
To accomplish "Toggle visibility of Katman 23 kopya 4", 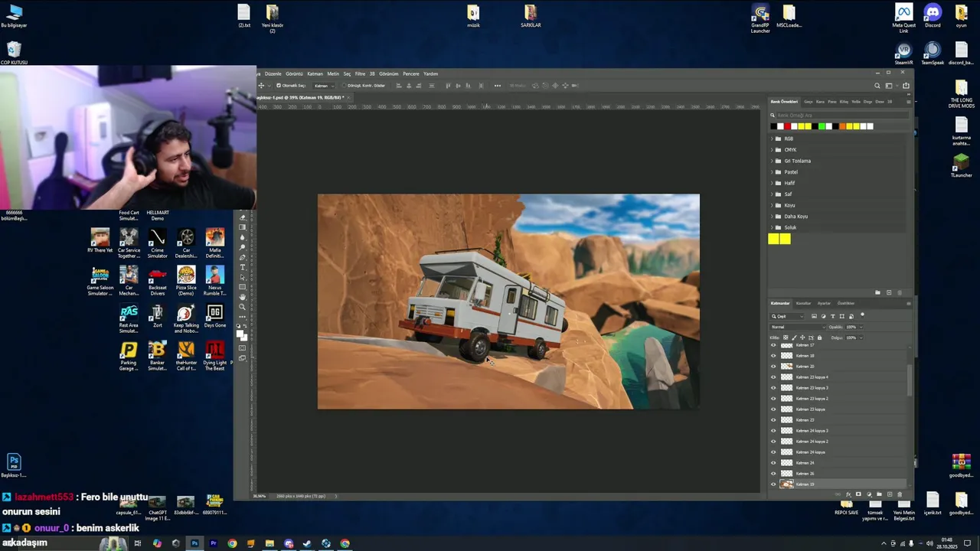I will coord(773,377).
